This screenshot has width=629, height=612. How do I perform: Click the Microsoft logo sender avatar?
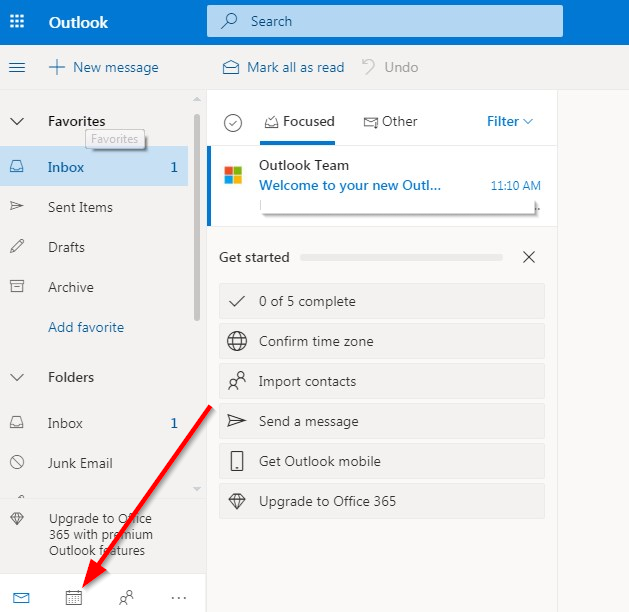pos(233,175)
